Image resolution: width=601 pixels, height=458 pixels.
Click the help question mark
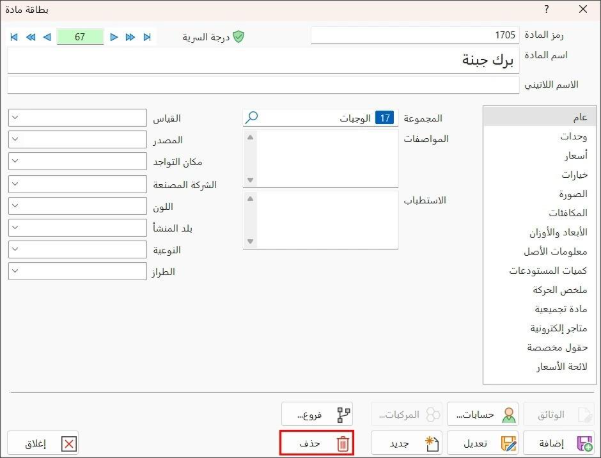(x=547, y=9)
